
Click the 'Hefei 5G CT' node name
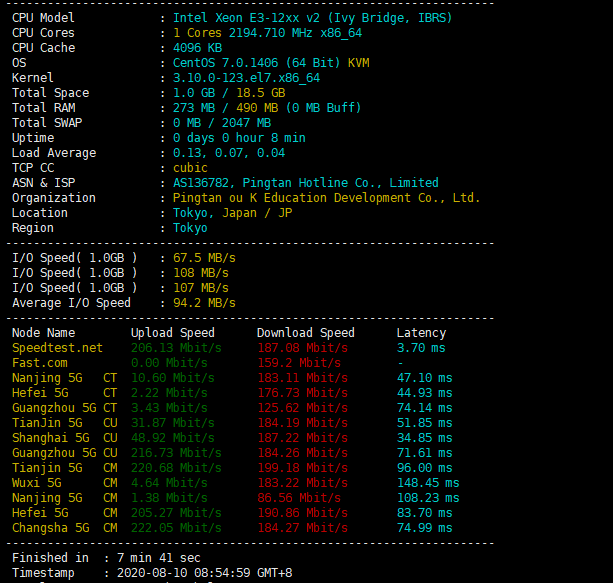(65, 393)
